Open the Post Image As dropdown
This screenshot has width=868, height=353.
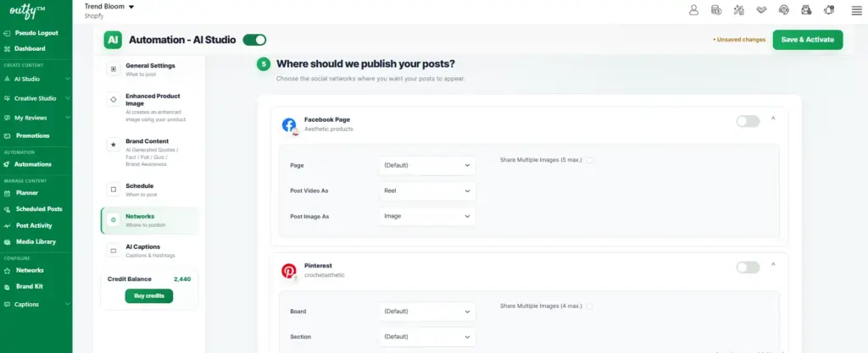click(x=427, y=216)
